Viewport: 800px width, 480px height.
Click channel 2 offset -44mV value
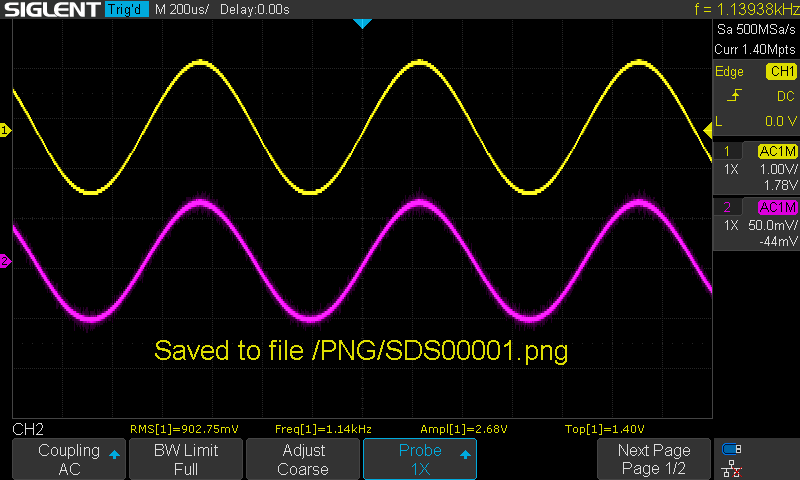[779, 241]
